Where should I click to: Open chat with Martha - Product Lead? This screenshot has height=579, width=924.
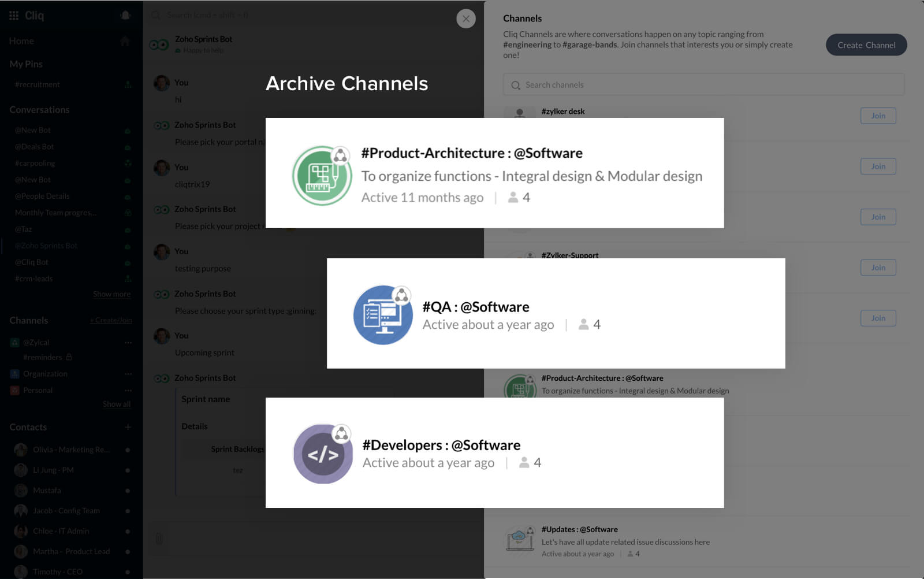71,551
